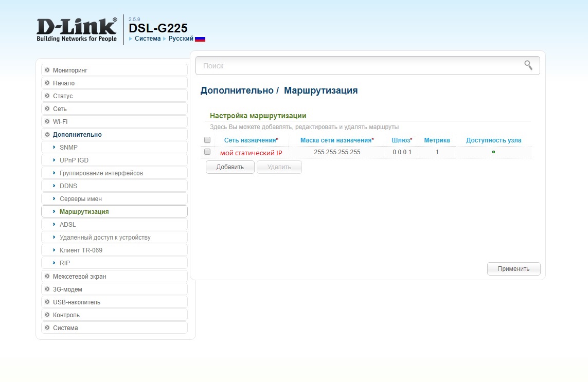Open the route's static IP destination cell

pyautogui.click(x=251, y=153)
